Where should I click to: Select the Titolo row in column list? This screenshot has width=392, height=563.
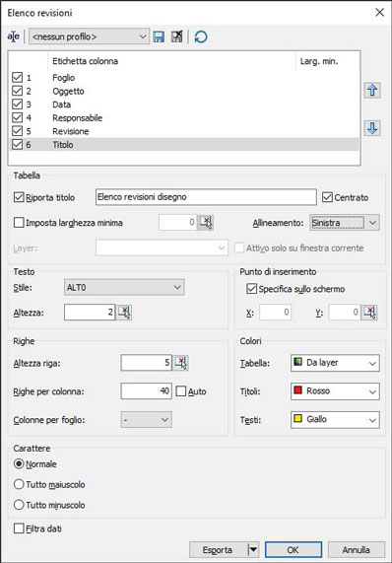pos(183,145)
